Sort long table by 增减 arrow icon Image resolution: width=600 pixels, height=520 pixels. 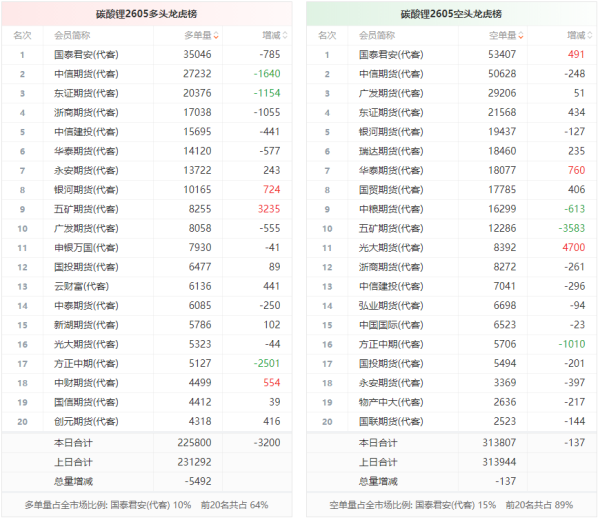click(285, 36)
